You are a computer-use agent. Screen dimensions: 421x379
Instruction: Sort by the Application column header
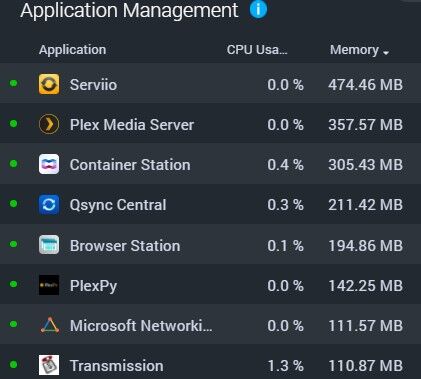click(72, 50)
